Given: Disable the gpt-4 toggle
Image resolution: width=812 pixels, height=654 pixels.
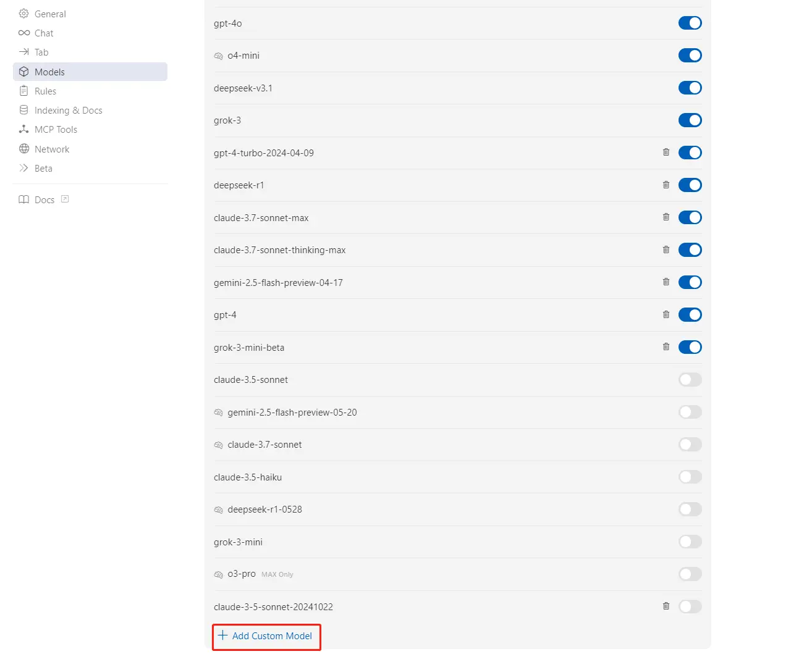Looking at the screenshot, I should click(690, 315).
